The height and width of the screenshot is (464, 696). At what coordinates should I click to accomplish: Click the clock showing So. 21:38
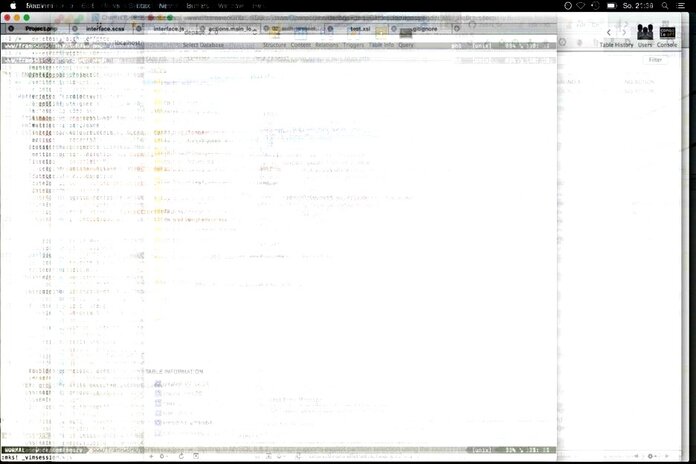pyautogui.click(x=637, y=6)
